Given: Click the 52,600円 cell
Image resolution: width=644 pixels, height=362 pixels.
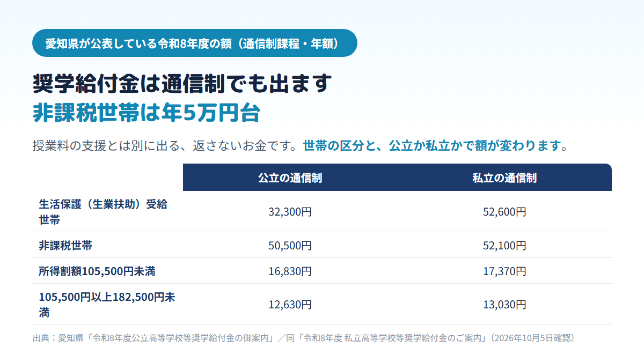Looking at the screenshot, I should (x=504, y=212).
